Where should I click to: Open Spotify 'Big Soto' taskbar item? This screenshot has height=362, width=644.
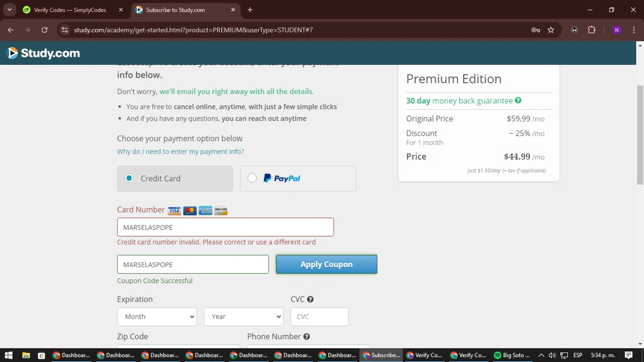pyautogui.click(x=512, y=355)
